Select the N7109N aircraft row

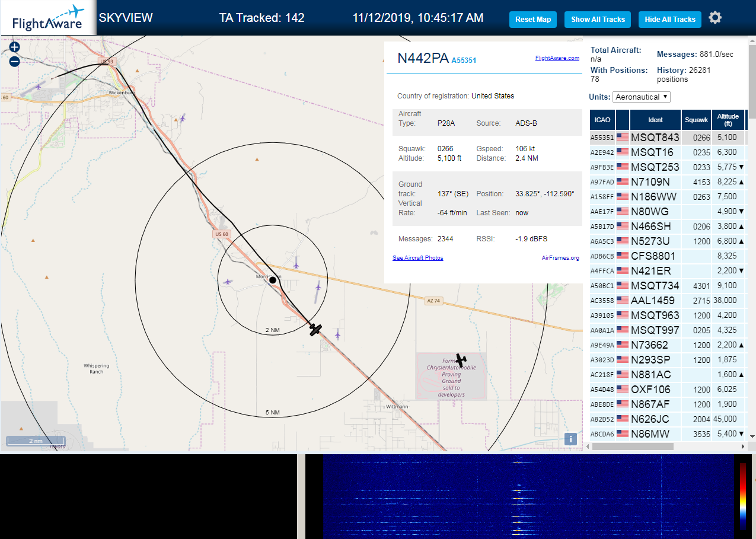pyautogui.click(x=667, y=182)
